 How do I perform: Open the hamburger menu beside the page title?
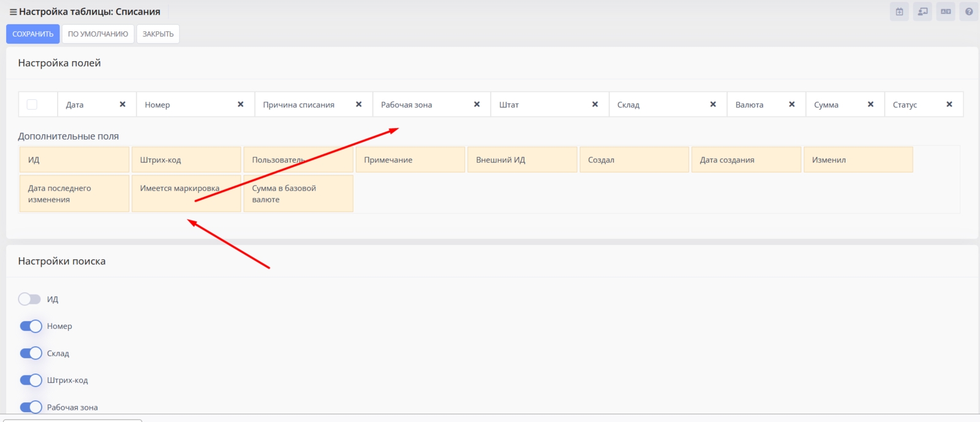click(x=13, y=12)
